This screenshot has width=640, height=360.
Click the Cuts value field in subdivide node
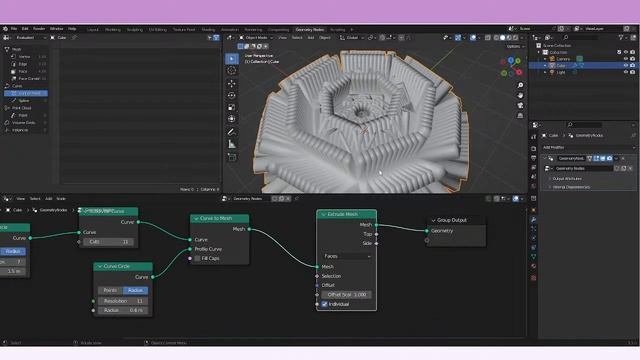pos(108,242)
